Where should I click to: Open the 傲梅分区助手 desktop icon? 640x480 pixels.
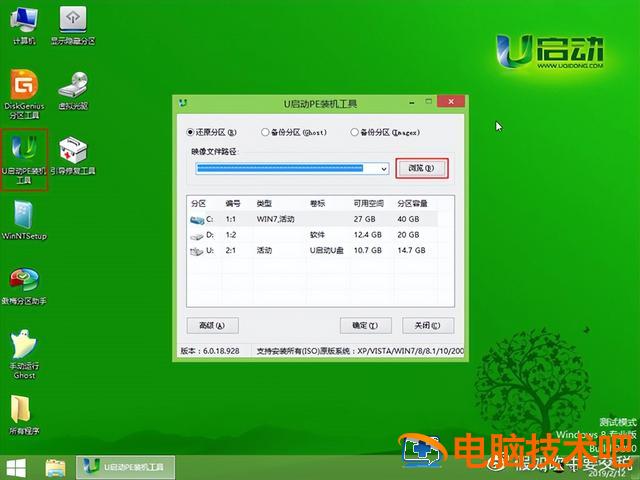point(23,284)
